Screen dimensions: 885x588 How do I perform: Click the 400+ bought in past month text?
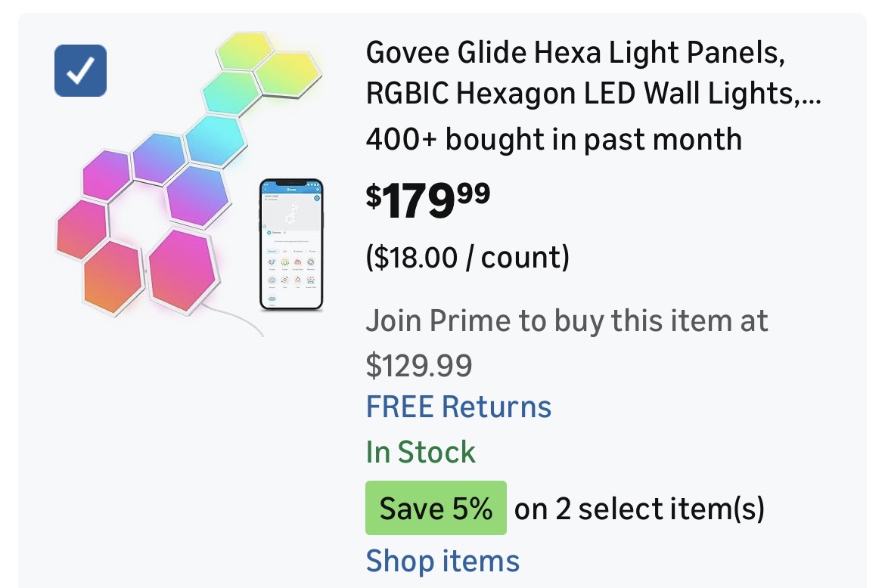click(553, 139)
